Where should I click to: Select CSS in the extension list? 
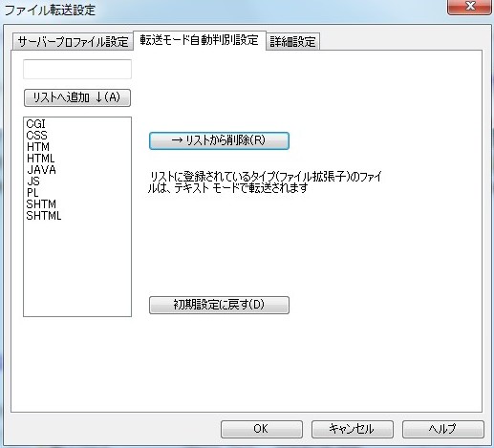pos(36,136)
